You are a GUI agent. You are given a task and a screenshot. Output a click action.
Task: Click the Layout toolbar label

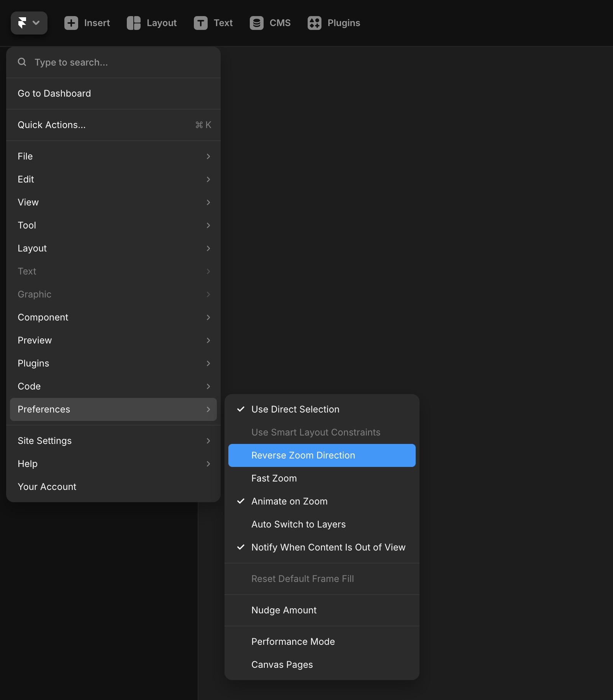[x=162, y=23]
